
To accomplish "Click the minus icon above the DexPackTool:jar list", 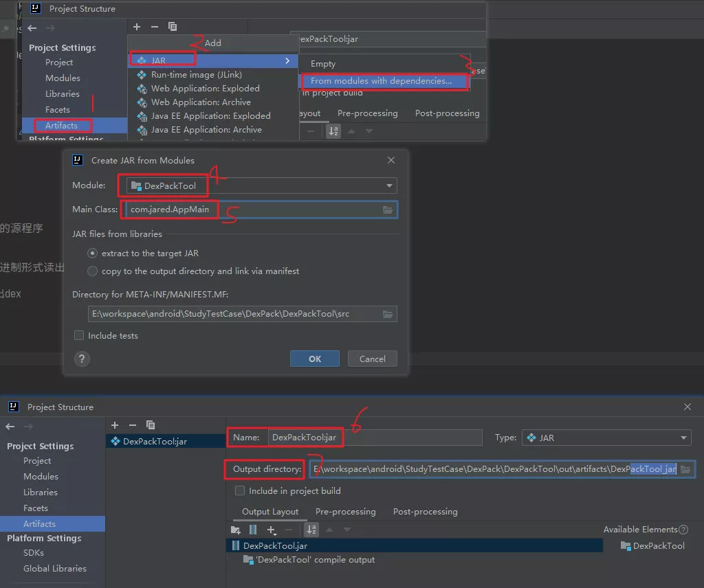I will 133,425.
